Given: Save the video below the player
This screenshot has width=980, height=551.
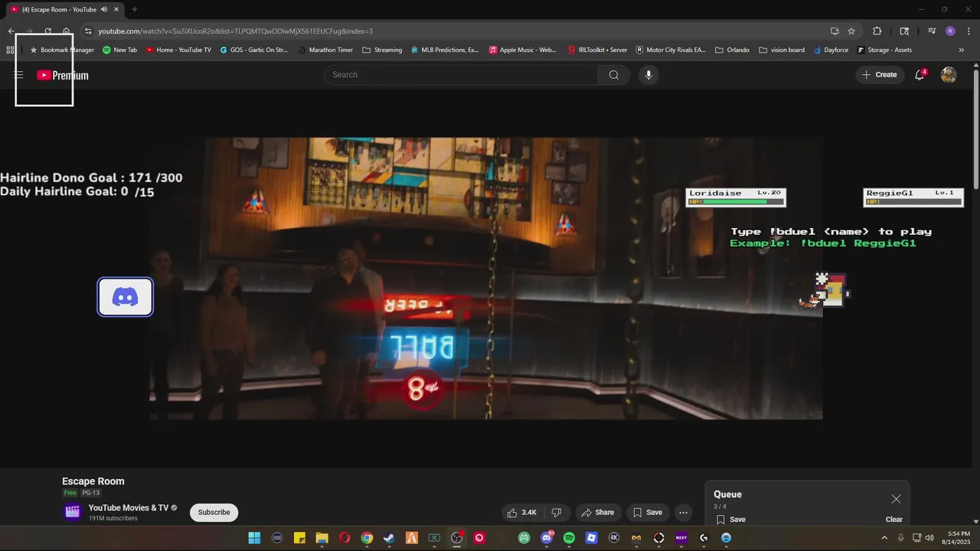Looking at the screenshot, I should 648,513.
